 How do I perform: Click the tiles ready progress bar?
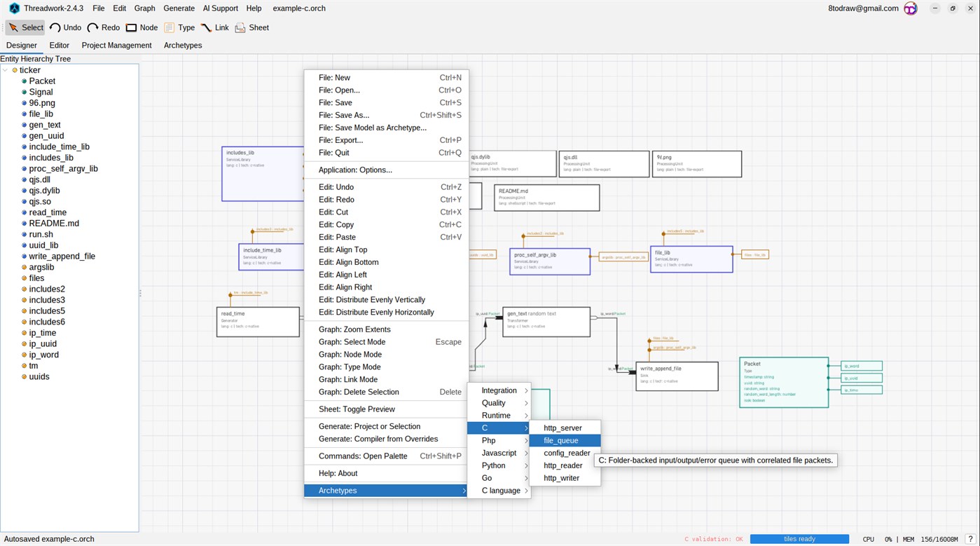pos(799,539)
